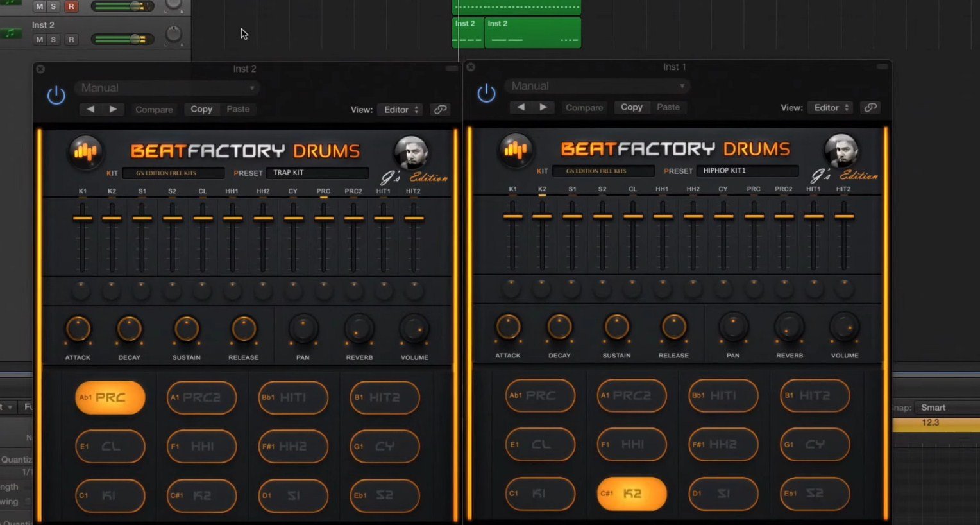Select the green Inst 2 MIDI region in the timeline
The width and height of the screenshot is (980, 525).
532,32
